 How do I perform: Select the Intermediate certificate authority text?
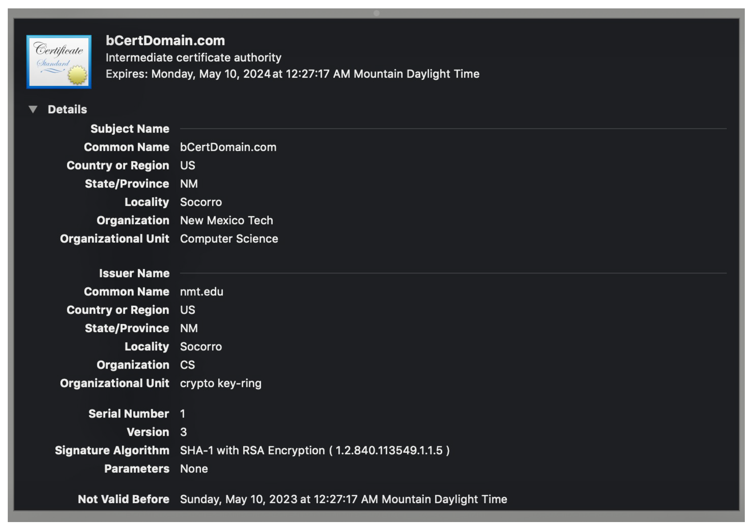click(x=193, y=58)
